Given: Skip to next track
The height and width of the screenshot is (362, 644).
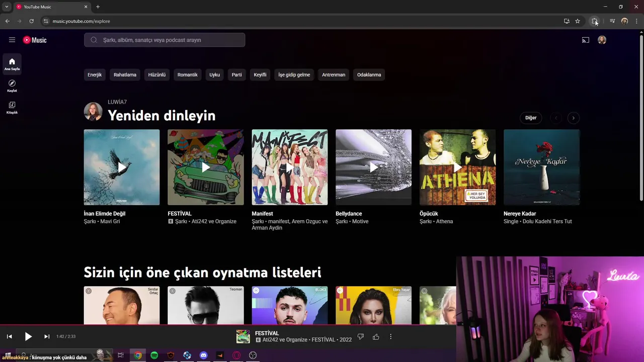Looking at the screenshot, I should 47,336.
